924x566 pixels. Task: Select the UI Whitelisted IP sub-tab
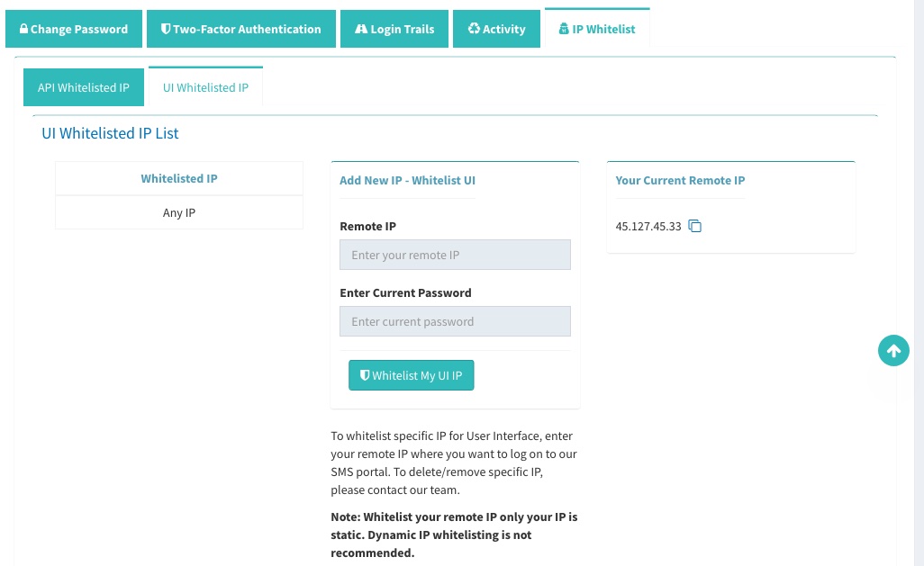click(205, 86)
